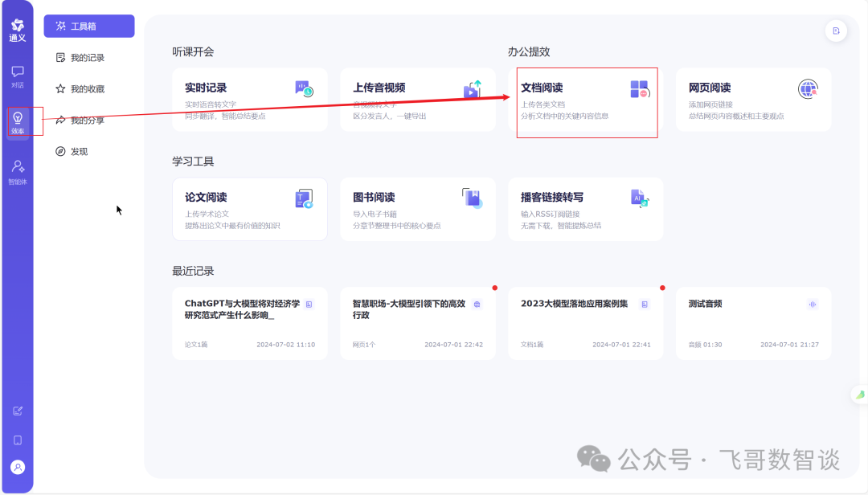Open the 图书阅读 tool card
Image resolution: width=868 pixels, height=495 pixels.
418,209
